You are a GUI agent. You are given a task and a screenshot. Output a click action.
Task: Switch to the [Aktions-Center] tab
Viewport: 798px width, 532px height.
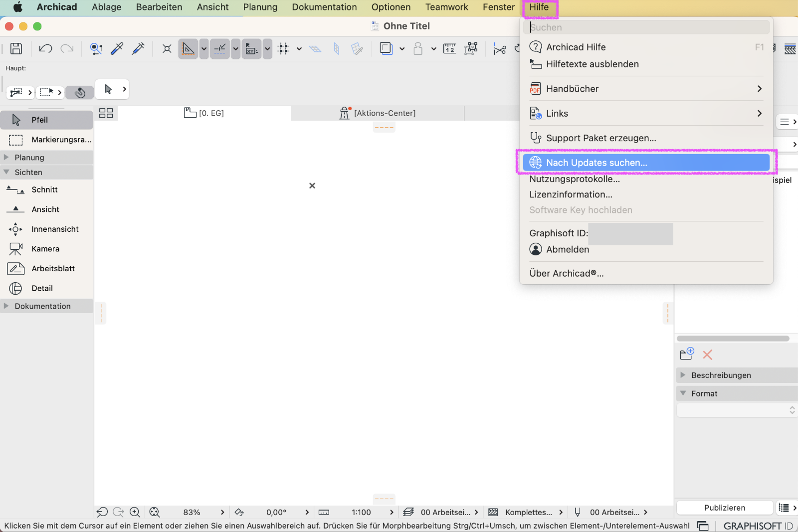pyautogui.click(x=378, y=113)
